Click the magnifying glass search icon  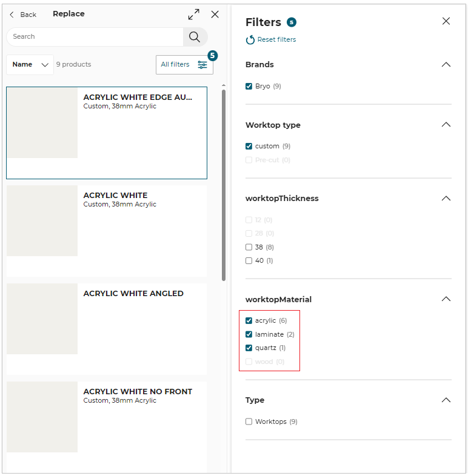tap(195, 37)
